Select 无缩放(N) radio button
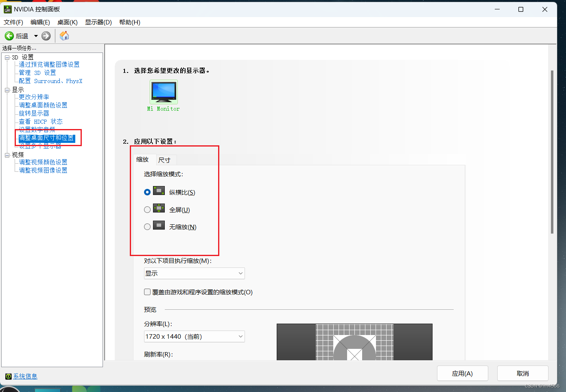 pyautogui.click(x=147, y=227)
